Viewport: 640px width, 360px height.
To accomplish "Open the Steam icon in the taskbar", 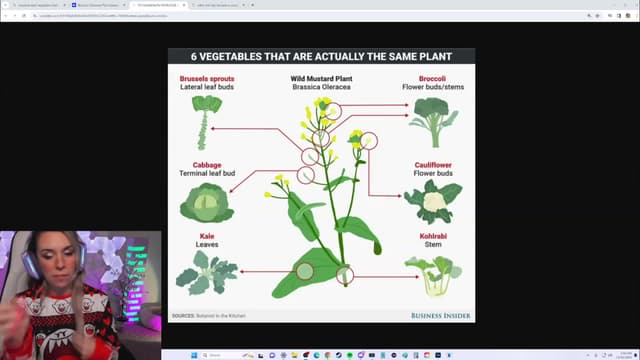I will pos(338,355).
